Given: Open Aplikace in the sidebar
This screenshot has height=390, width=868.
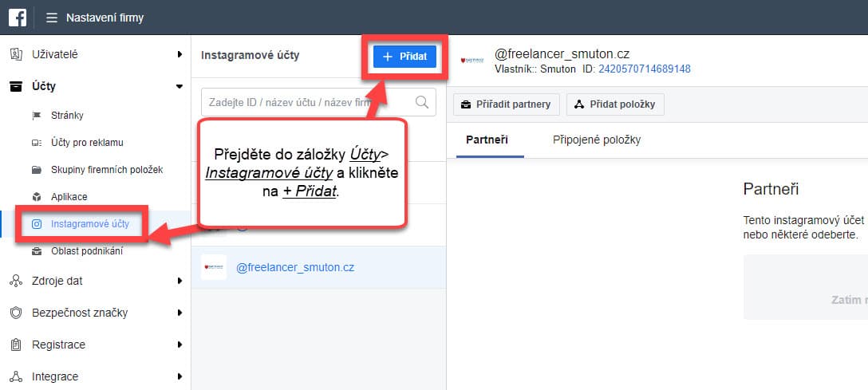Looking at the screenshot, I should [x=69, y=197].
